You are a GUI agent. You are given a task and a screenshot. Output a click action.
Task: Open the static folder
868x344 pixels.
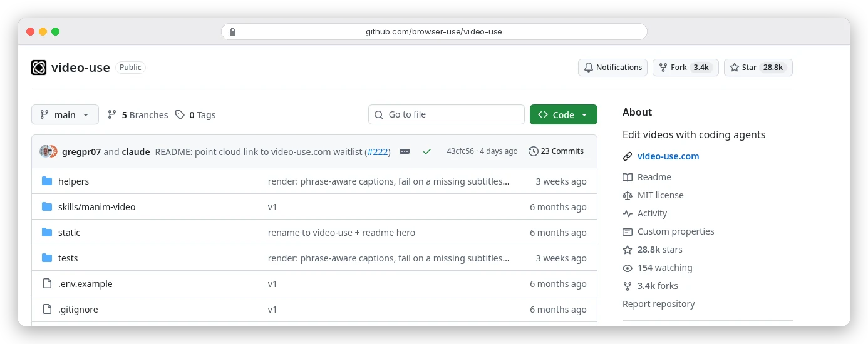click(69, 233)
